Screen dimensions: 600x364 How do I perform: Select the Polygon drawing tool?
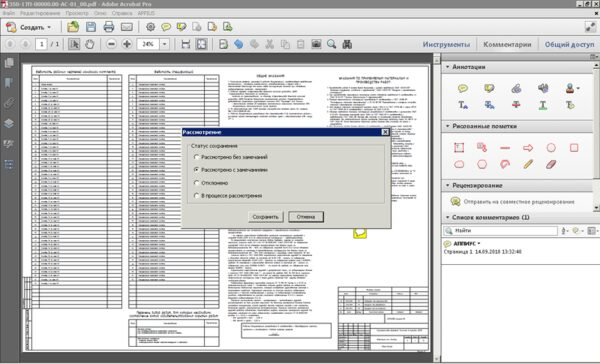[x=482, y=165]
